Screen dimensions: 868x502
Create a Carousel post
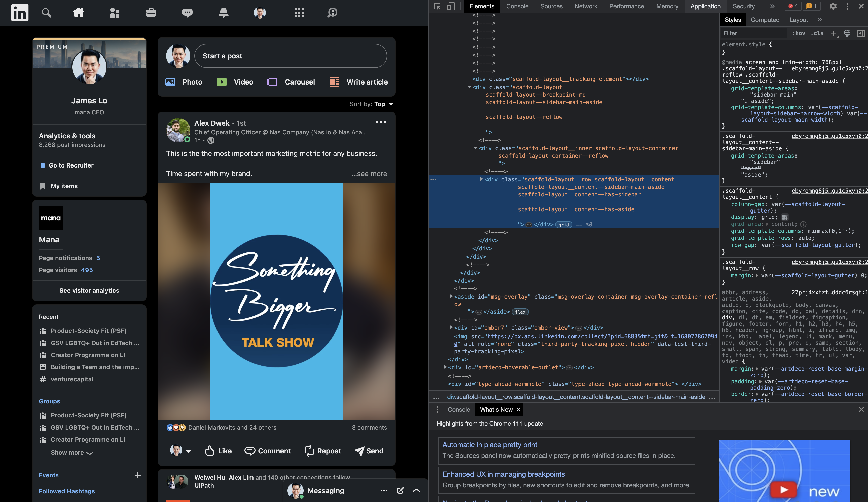[x=291, y=82]
